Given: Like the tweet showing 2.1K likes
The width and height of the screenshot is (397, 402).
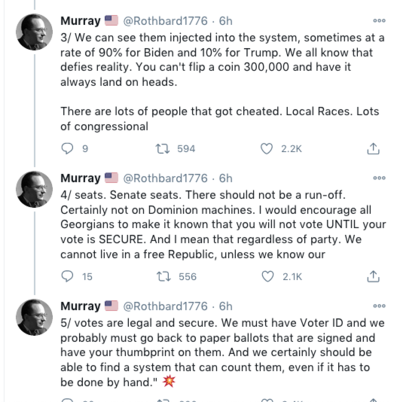Looking at the screenshot, I should coord(268,276).
